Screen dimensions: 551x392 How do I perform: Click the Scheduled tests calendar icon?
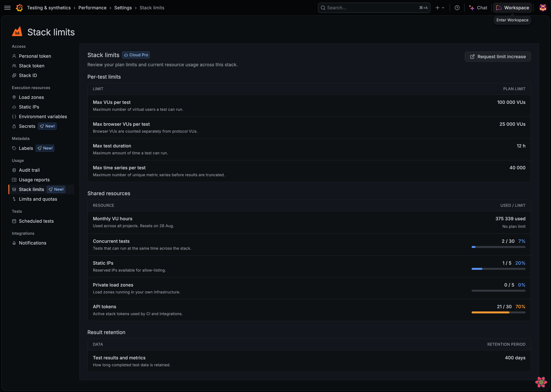pos(14,221)
